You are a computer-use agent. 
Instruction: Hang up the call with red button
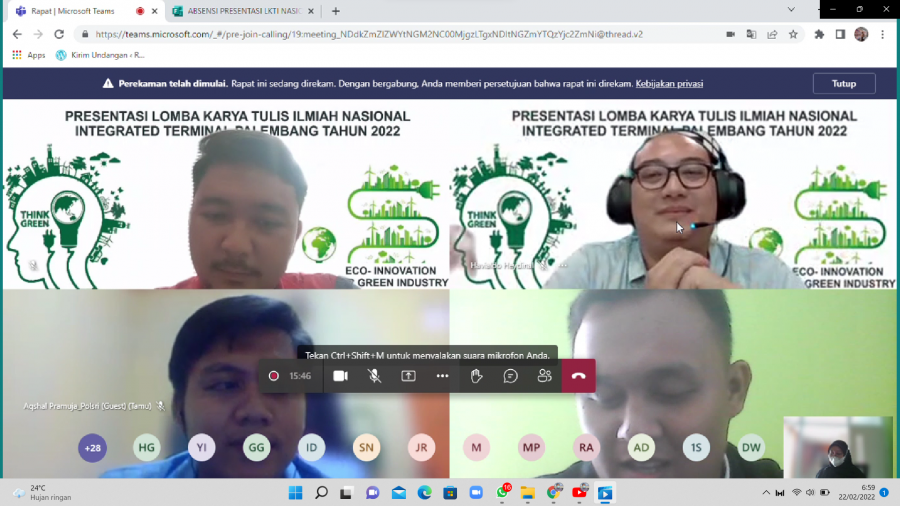coord(579,376)
